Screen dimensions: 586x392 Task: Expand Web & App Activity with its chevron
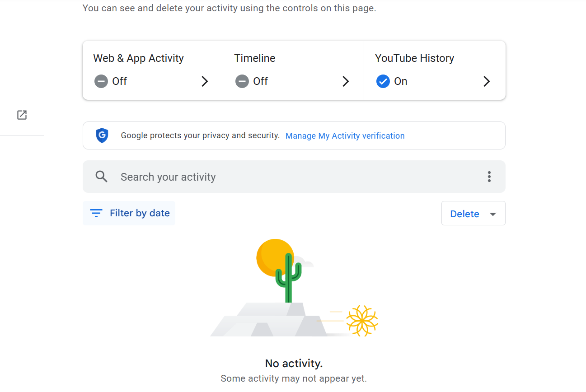[x=205, y=81]
